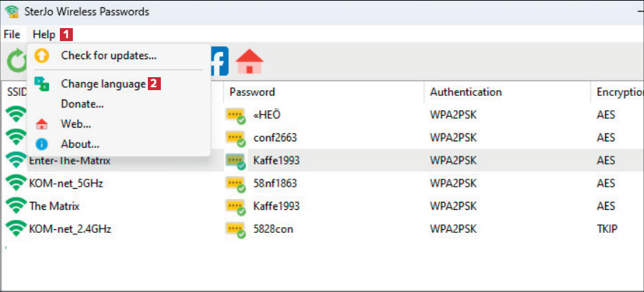Sort by the Authentication column header
The height and width of the screenshot is (292, 644).
point(465,92)
